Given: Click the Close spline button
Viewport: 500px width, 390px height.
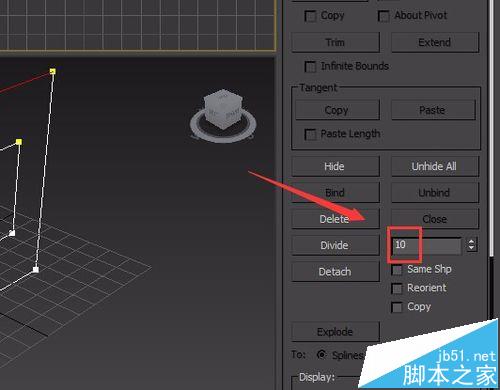Looking at the screenshot, I should [435, 219].
